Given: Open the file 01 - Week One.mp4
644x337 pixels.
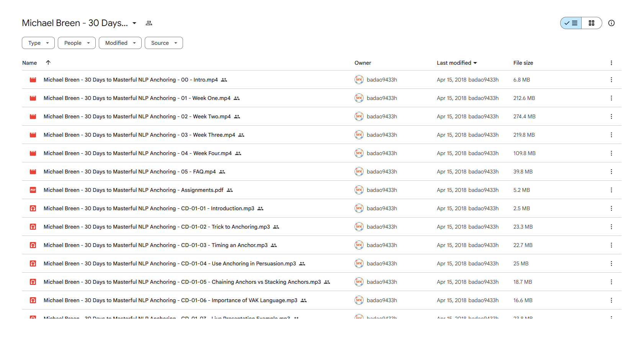Looking at the screenshot, I should [137, 98].
